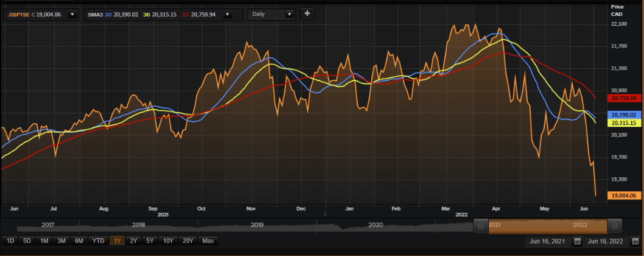
Task: Select the 10Y time range
Action: pos(169,241)
